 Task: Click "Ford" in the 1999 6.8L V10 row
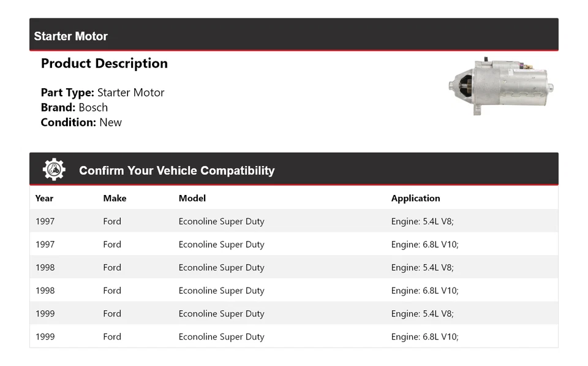112,337
